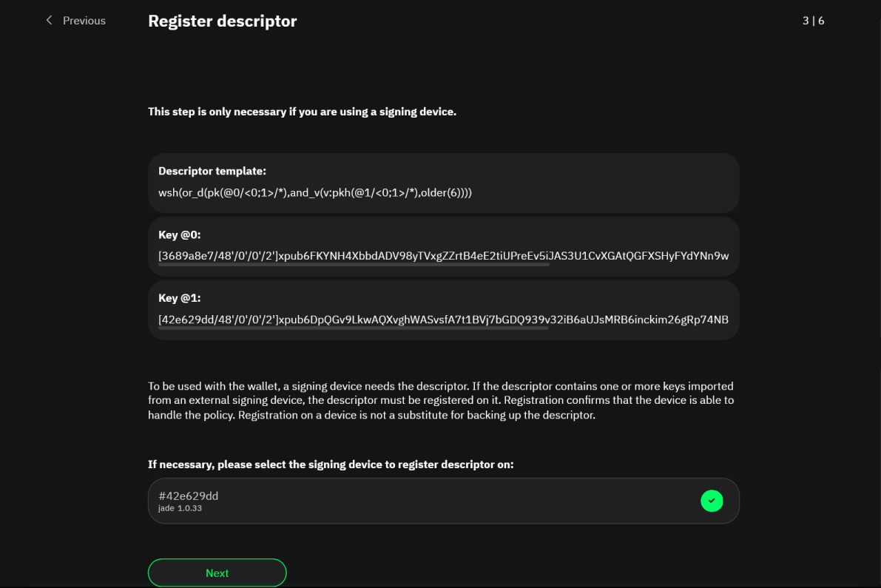881x588 pixels.
Task: Click the green checkmark on jade device
Action: pos(712,501)
